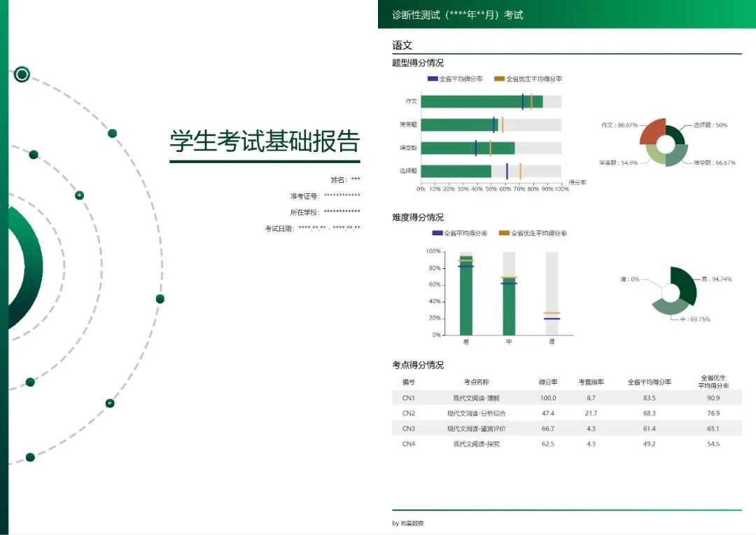Viewport: 756px width, 535px height.
Task: Click the 62.5 score rate in CN4 row
Action: pos(548,444)
